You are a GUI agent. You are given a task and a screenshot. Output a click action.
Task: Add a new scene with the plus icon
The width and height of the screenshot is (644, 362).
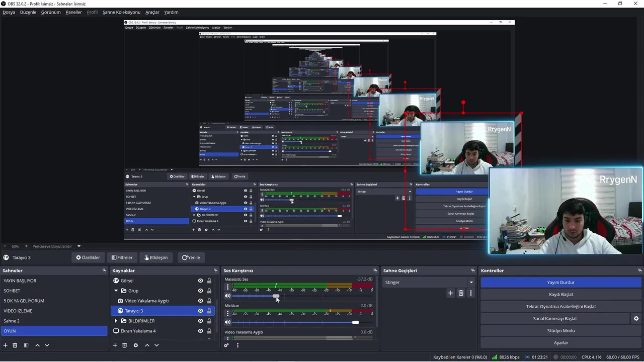pyautogui.click(x=6, y=345)
